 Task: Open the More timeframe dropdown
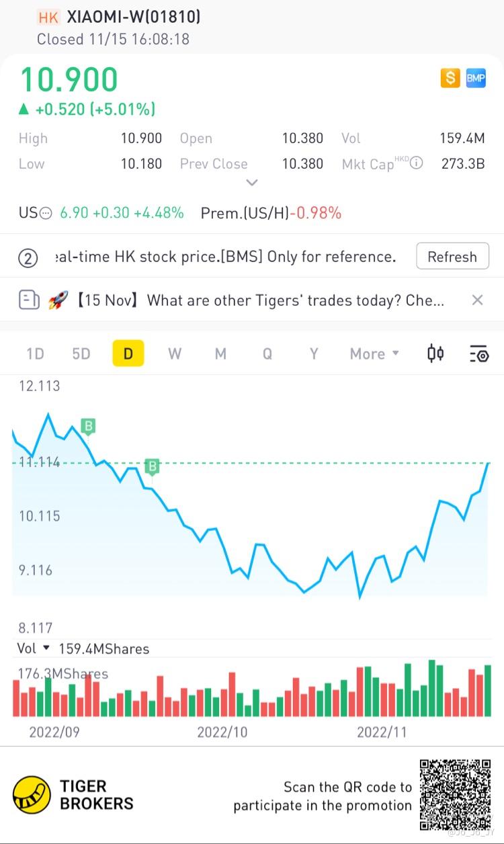click(x=374, y=353)
